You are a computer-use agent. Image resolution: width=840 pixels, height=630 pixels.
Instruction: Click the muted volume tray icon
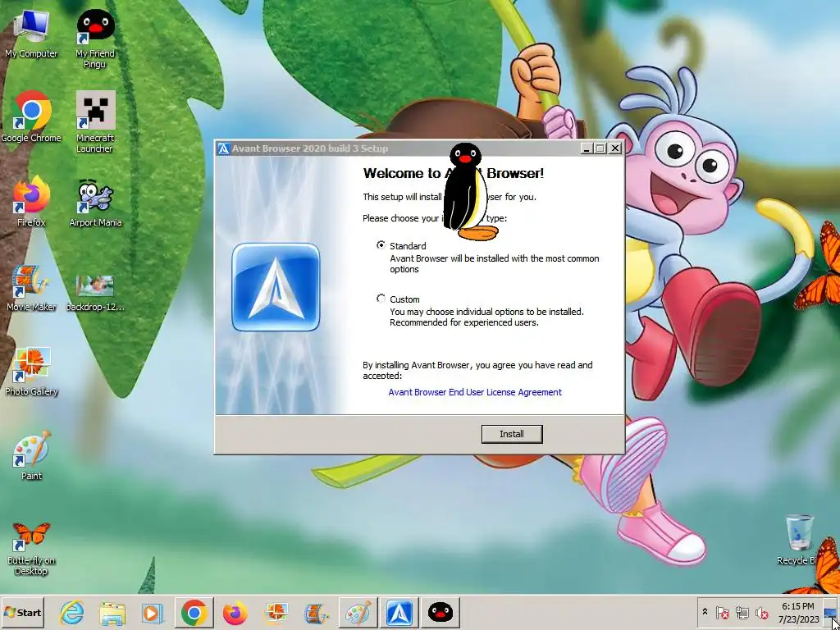[x=761, y=612]
